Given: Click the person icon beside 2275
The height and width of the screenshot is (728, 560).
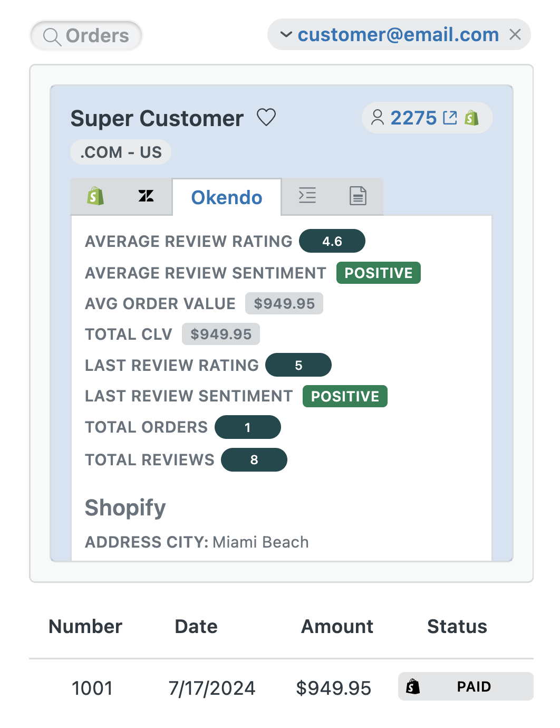Looking at the screenshot, I should click(x=377, y=118).
